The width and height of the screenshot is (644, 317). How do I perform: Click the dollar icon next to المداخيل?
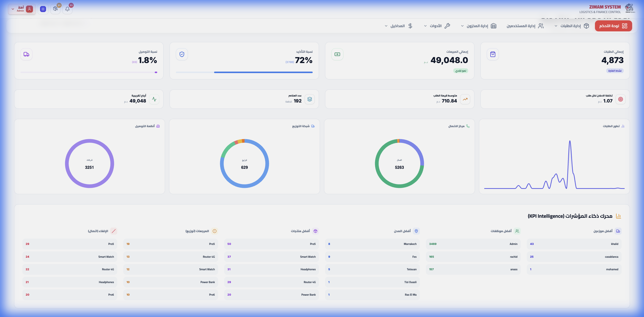pyautogui.click(x=411, y=26)
